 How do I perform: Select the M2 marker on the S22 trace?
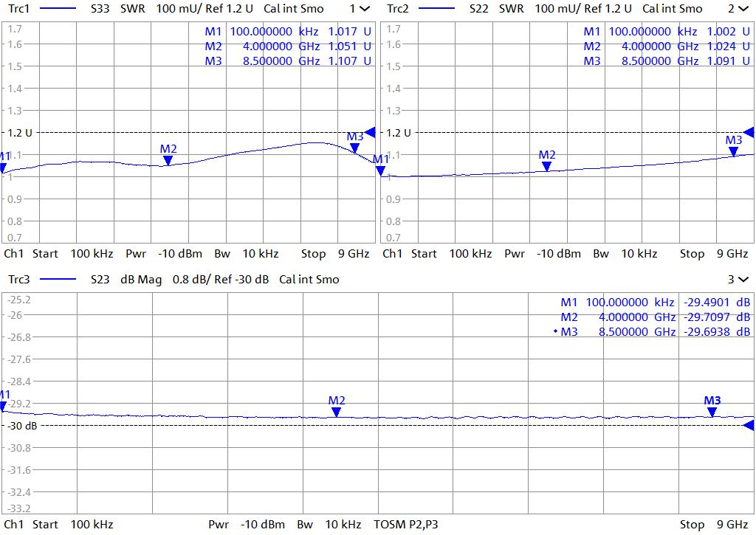546,166
